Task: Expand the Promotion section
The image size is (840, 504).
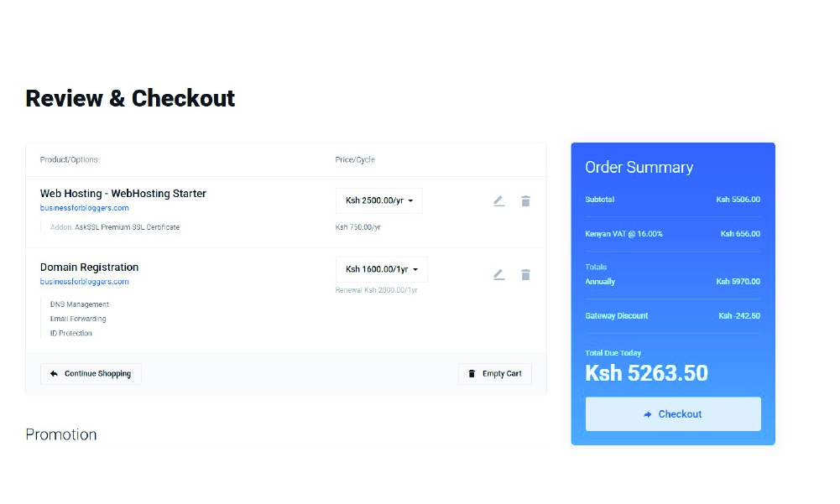Action: (x=61, y=434)
